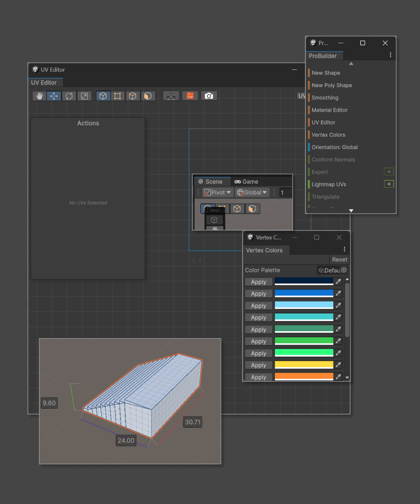This screenshot has width=420, height=504.
Task: Toggle Orientation: Global in ProBuilder panel
Action: (x=334, y=147)
